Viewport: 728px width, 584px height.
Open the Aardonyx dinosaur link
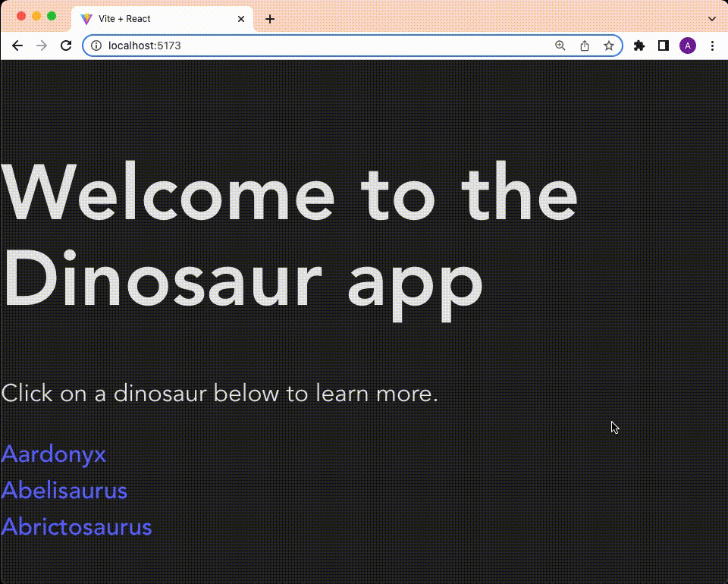[x=53, y=454]
